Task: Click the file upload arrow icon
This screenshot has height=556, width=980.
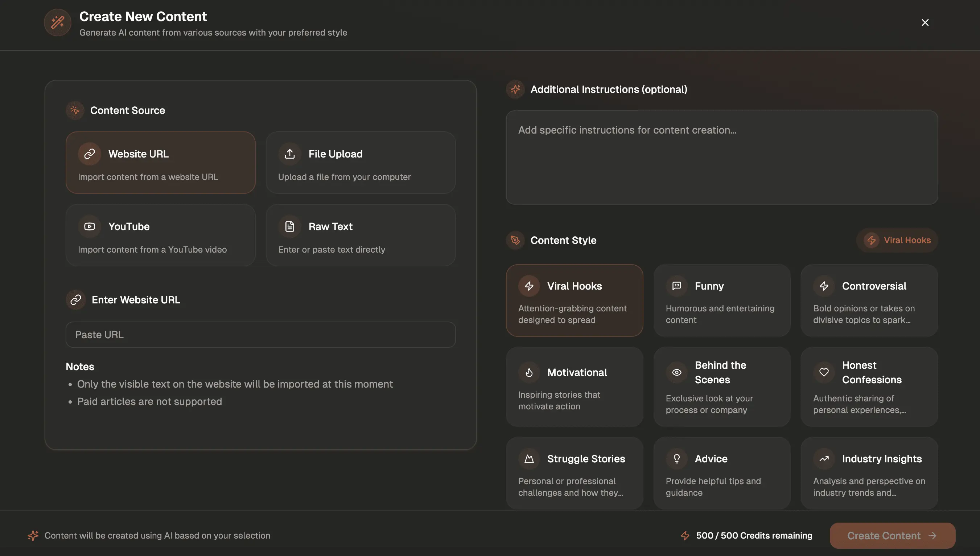Action: point(290,154)
